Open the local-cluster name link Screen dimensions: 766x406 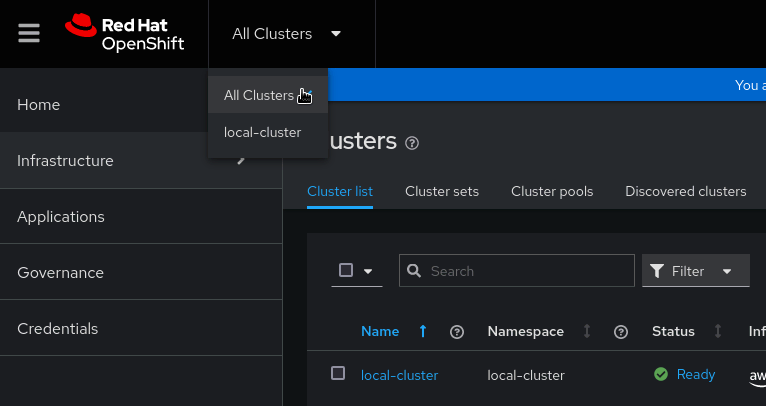tap(399, 375)
